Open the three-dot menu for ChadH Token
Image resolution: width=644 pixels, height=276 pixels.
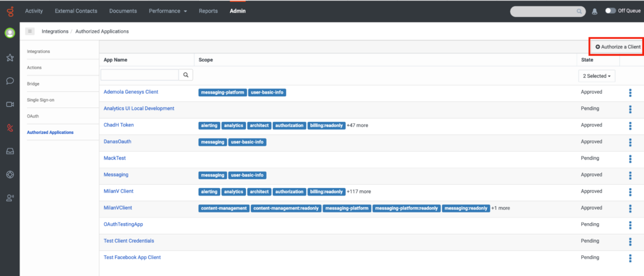click(x=630, y=126)
